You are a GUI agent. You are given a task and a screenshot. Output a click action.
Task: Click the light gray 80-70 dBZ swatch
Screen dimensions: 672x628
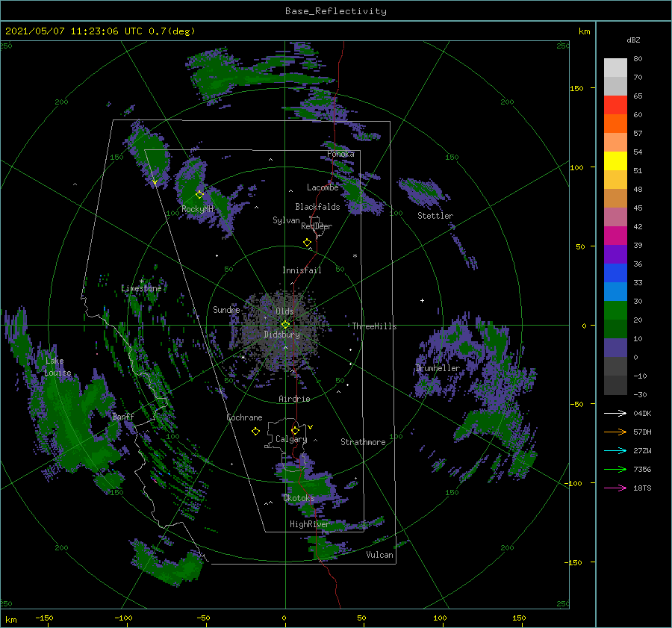click(615, 68)
